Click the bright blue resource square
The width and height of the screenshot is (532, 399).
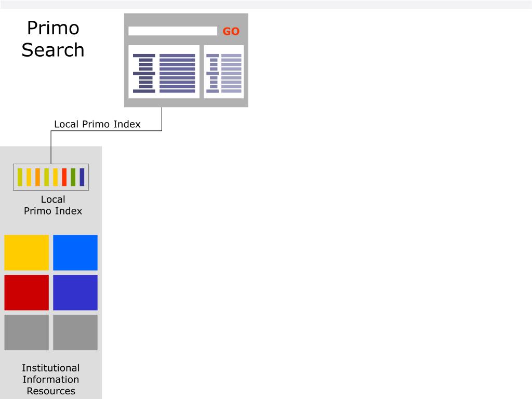point(75,252)
